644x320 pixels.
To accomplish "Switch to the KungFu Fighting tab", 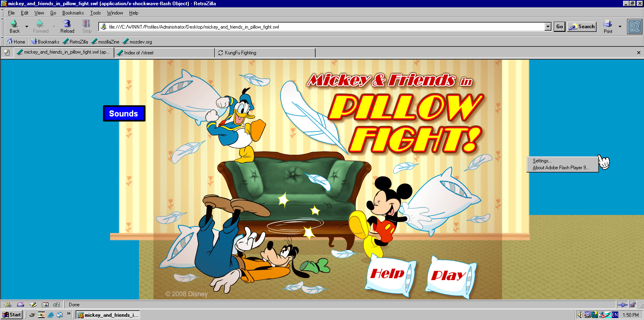I will click(x=265, y=53).
